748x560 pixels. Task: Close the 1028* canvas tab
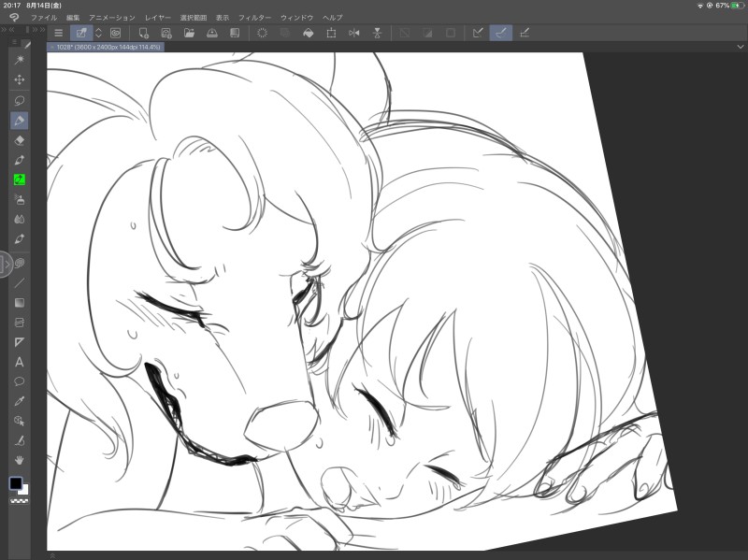(52, 47)
